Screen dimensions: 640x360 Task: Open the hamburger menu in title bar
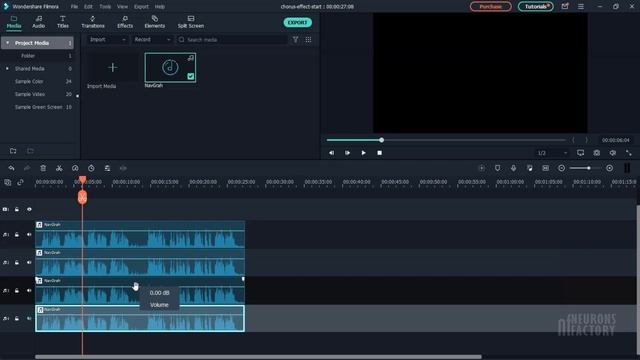pyautogui.click(x=581, y=7)
